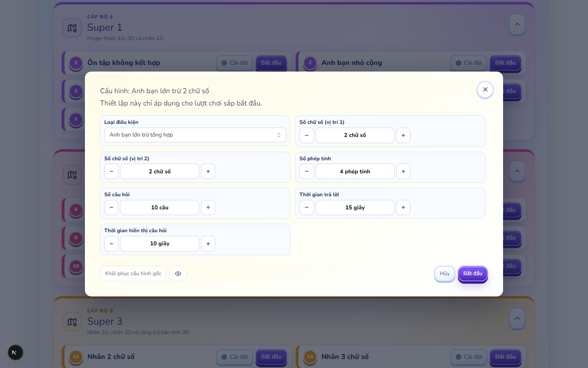Screen dimensions: 588x368
Task: Collapse the Super 1 level section
Action: (517, 25)
